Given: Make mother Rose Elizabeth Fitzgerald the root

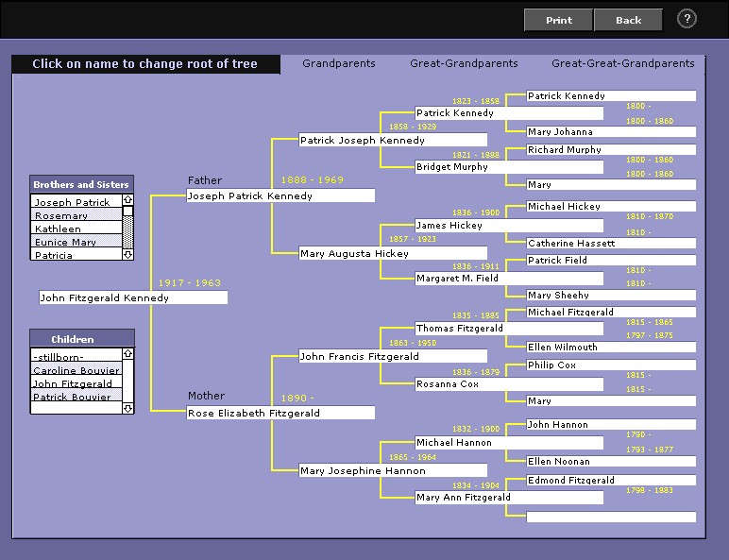Looking at the screenshot, I should [280, 413].
